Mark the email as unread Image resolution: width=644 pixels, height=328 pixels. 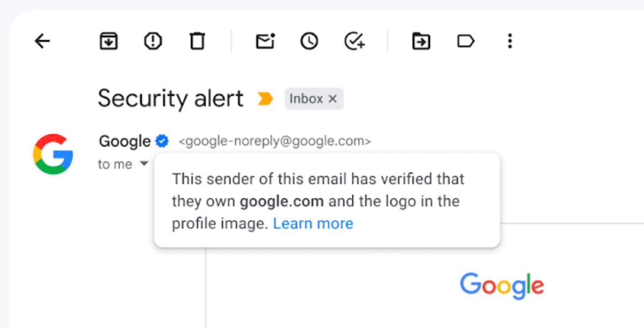[x=265, y=41]
